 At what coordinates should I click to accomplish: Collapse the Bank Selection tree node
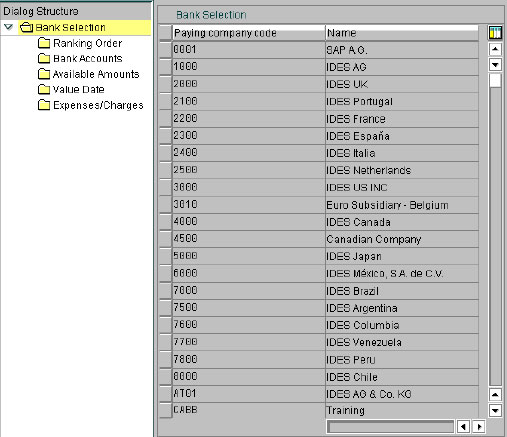[9, 27]
